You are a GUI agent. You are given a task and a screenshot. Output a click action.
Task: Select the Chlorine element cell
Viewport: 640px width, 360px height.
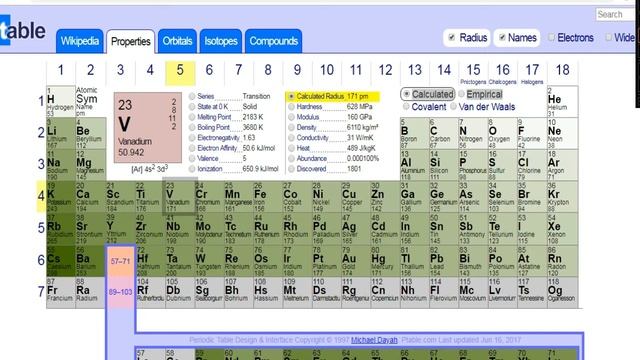pyautogui.click(x=532, y=165)
